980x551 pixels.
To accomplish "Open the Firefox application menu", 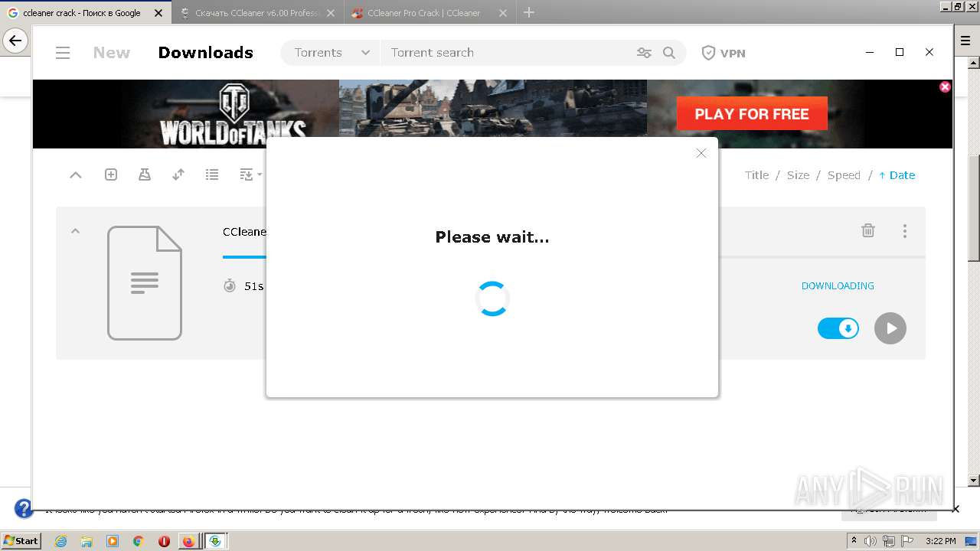I will [965, 41].
